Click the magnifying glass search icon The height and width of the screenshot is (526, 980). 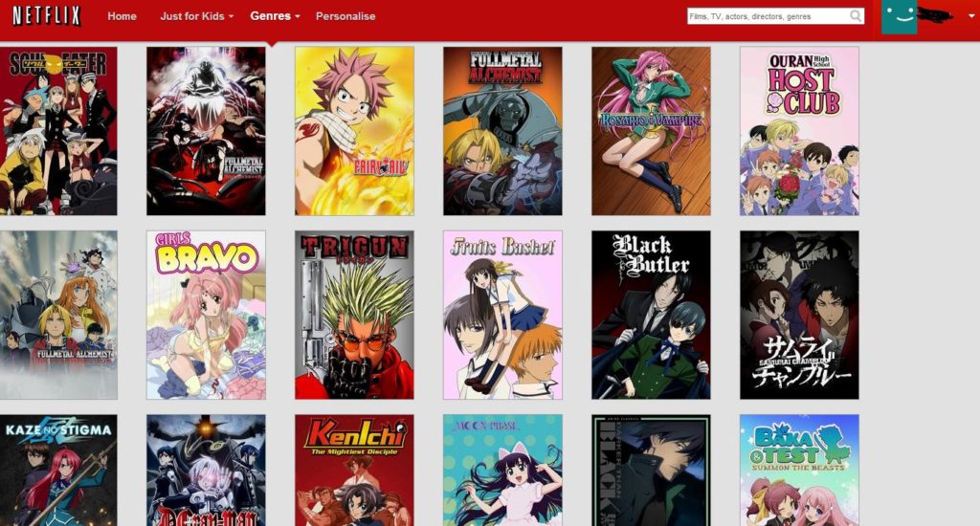(856, 16)
